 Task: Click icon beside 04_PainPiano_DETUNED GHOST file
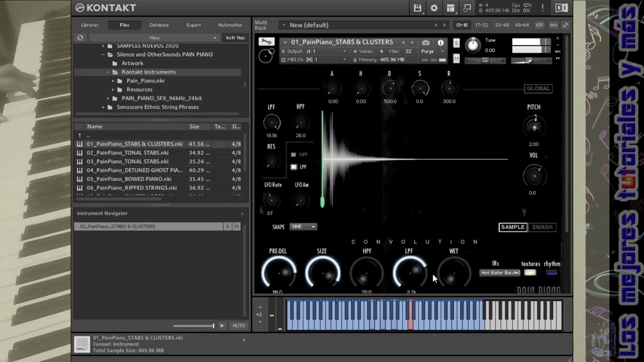79,170
